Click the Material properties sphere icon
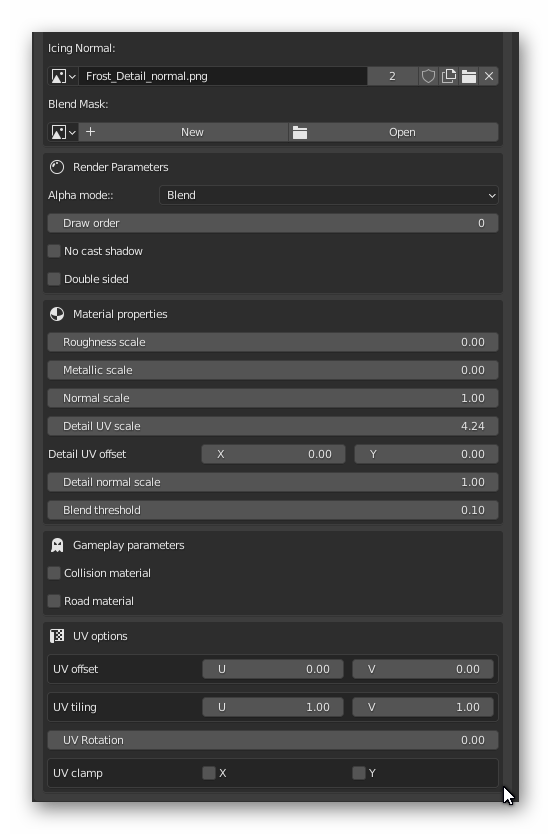 (x=57, y=314)
